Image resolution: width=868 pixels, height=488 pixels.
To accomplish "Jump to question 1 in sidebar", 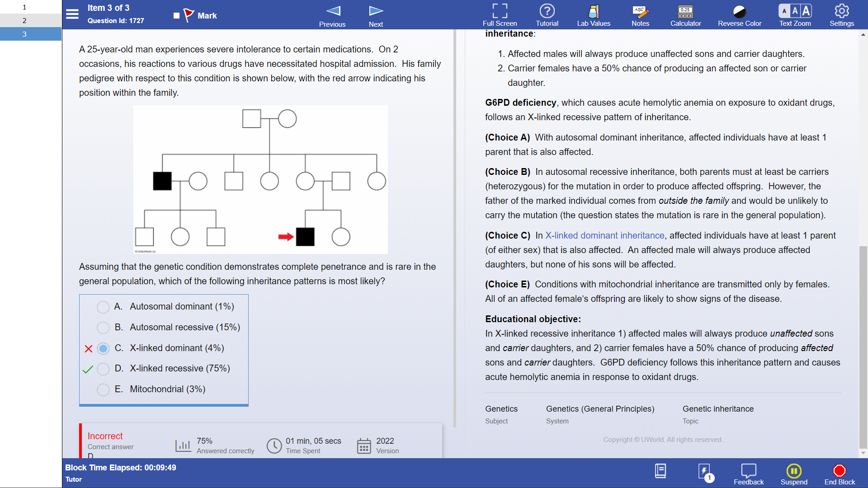I will point(24,7).
